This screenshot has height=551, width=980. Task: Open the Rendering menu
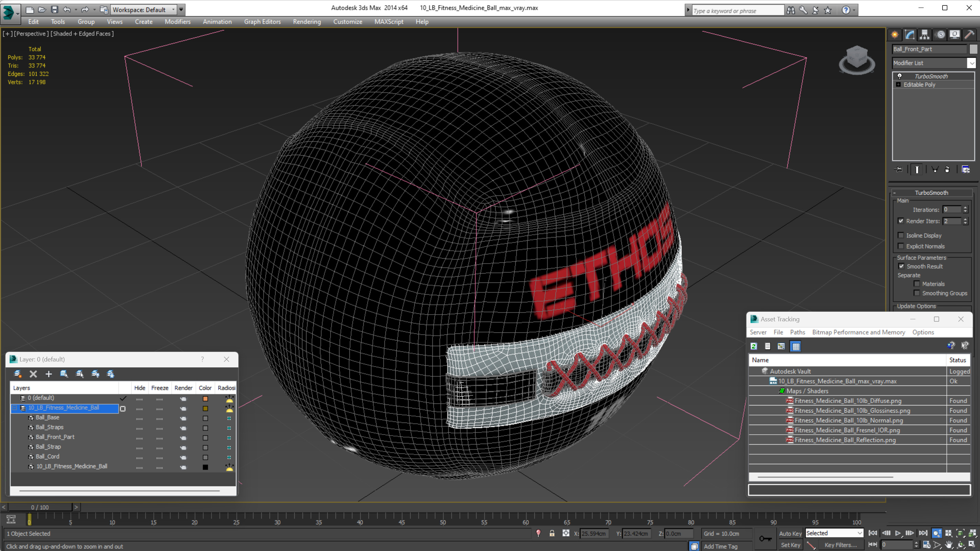[307, 22]
